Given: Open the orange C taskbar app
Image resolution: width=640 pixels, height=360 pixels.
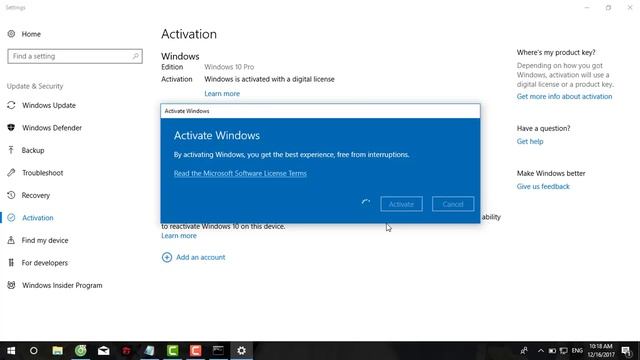Looking at the screenshot, I should click(196, 351).
